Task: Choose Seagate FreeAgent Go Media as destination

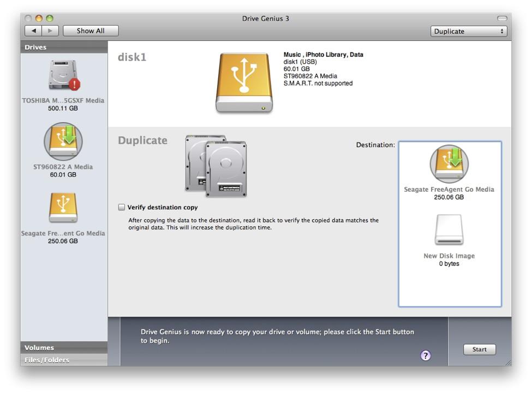Action: click(x=449, y=163)
